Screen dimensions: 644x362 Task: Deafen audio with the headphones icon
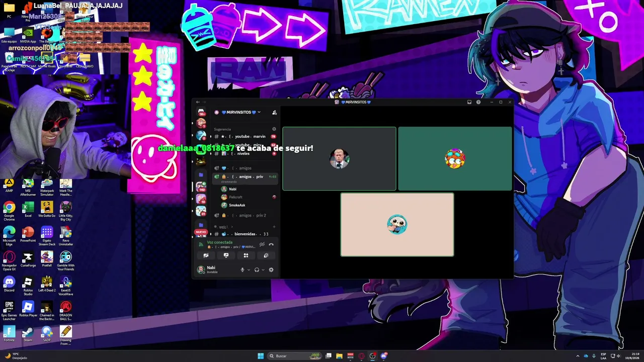click(257, 270)
